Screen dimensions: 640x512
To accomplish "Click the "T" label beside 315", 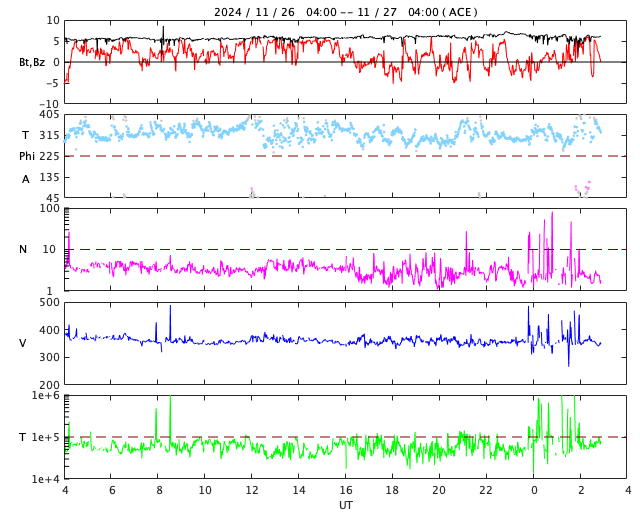I will (25, 135).
